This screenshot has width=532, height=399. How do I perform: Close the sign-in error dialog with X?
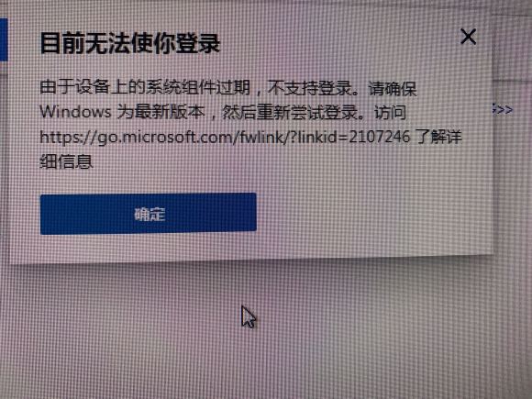468,37
